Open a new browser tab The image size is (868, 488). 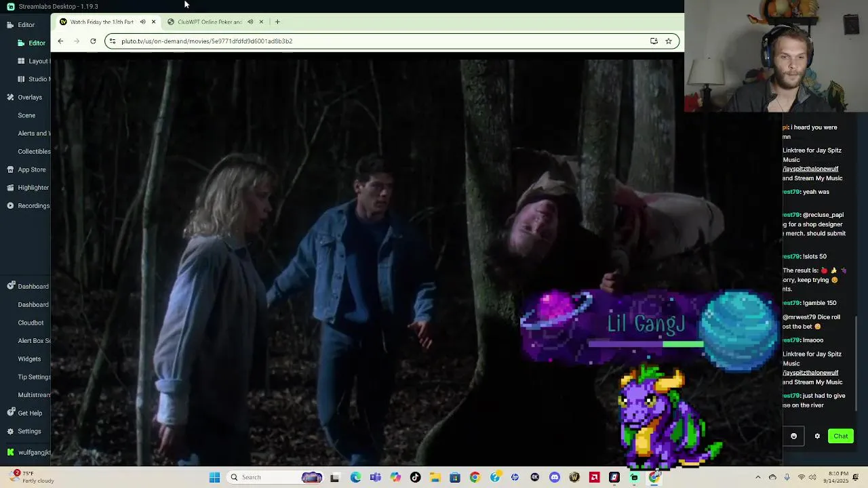(x=277, y=22)
